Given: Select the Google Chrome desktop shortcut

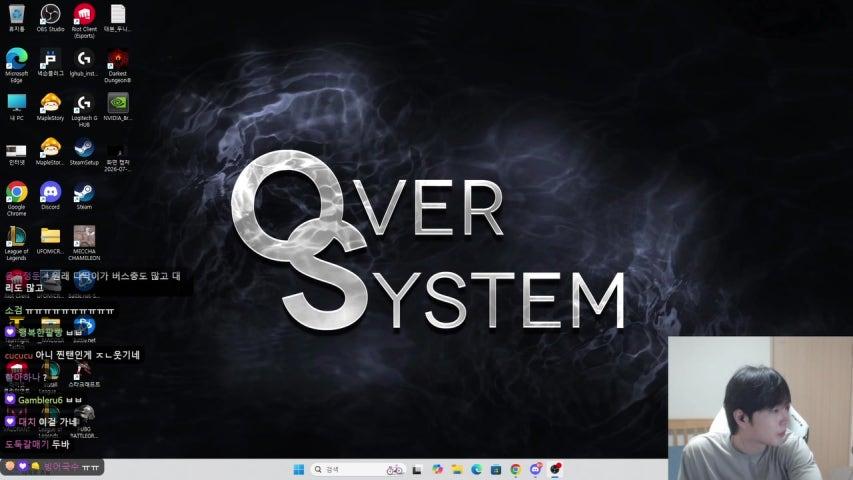Looking at the screenshot, I should (16, 199).
